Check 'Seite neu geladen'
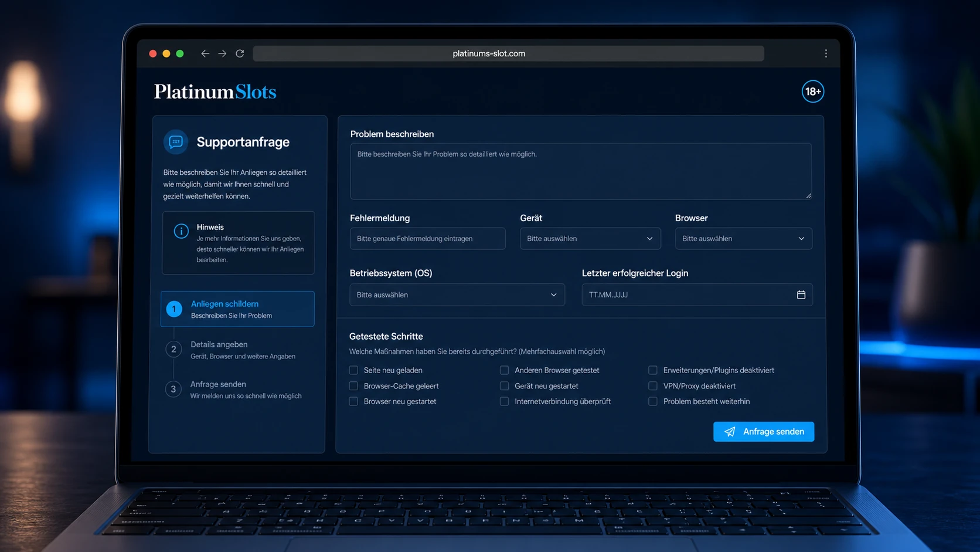 point(353,370)
